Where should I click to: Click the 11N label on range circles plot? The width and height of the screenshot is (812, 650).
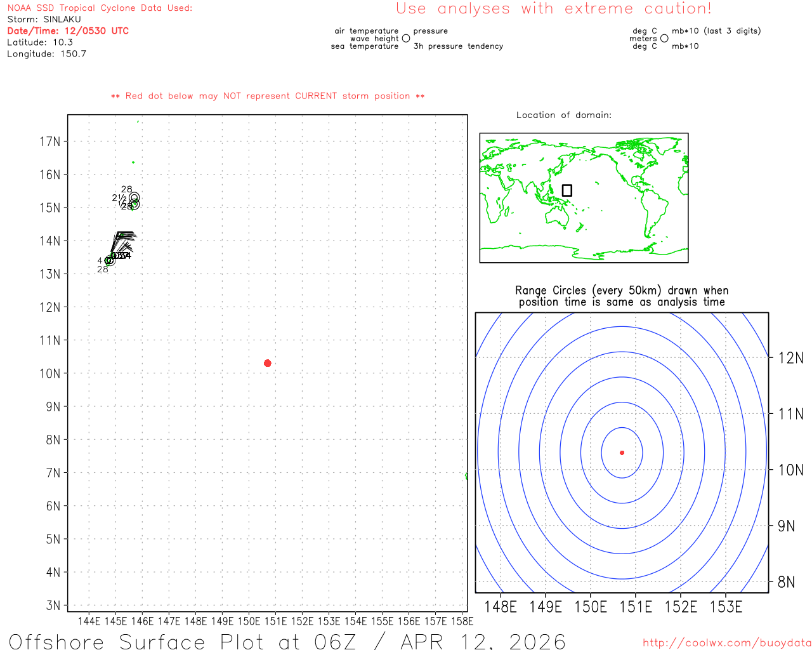pos(791,414)
